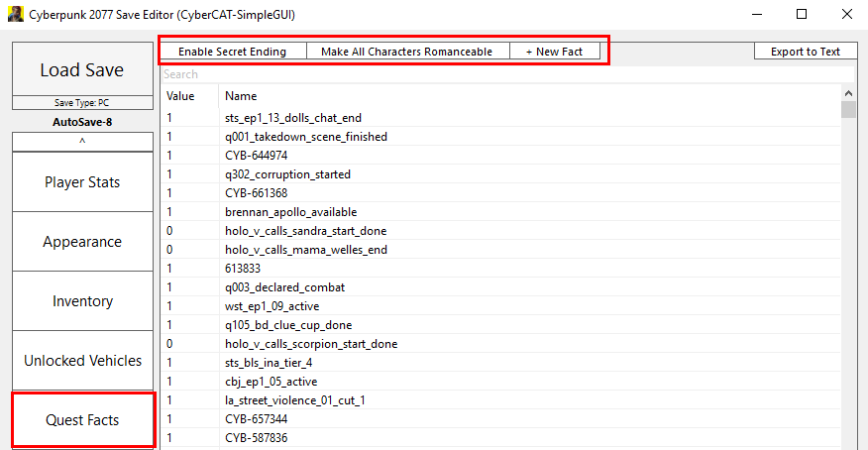This screenshot has height=450, width=868.
Task: Sort list by Value column header
Action: point(181,96)
